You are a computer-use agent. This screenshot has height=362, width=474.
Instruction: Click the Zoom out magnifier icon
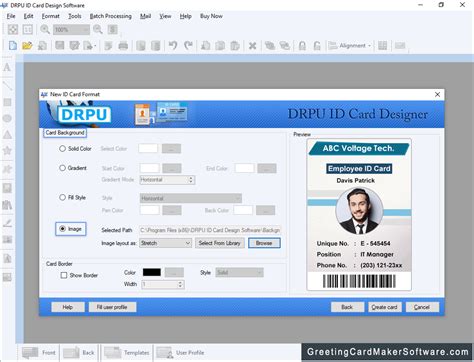(98, 29)
